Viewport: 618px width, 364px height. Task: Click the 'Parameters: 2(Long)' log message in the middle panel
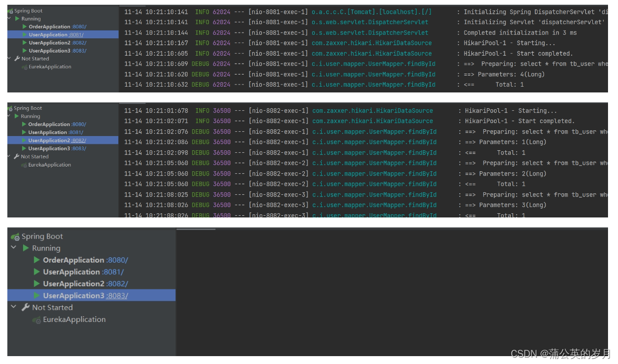(513, 174)
